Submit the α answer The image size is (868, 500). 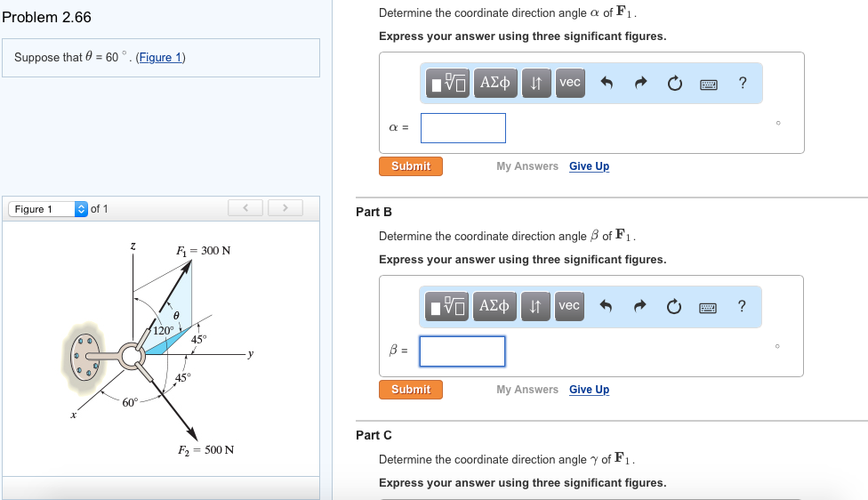click(411, 166)
